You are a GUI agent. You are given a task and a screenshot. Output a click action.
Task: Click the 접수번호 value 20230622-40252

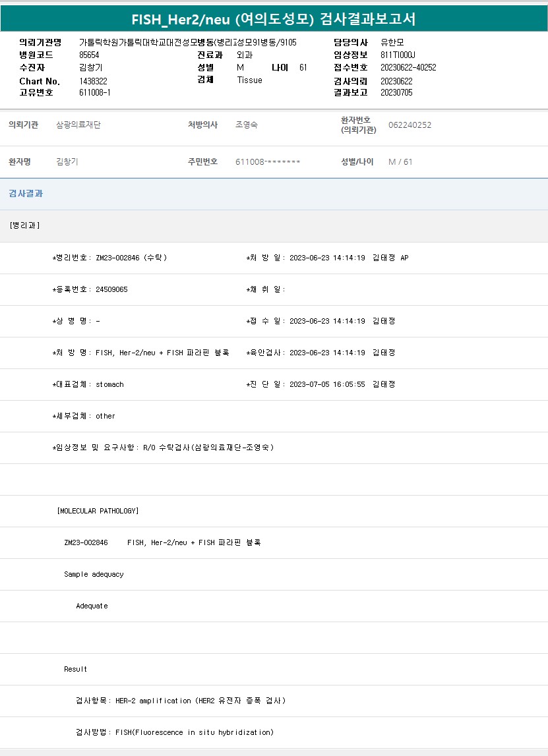[x=408, y=67]
